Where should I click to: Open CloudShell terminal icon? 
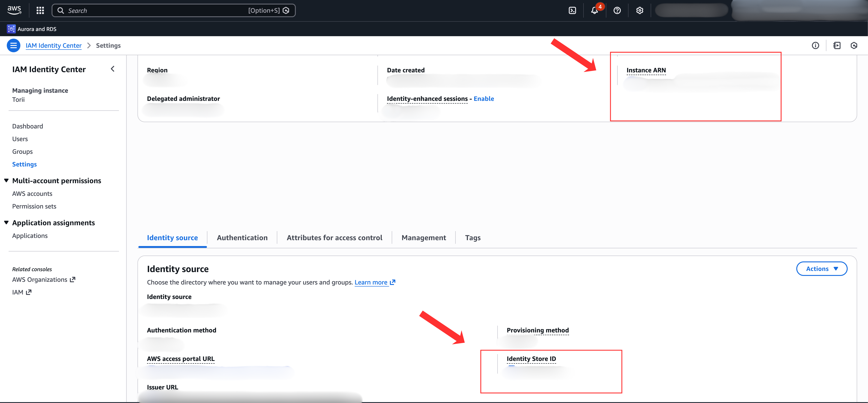pyautogui.click(x=572, y=10)
